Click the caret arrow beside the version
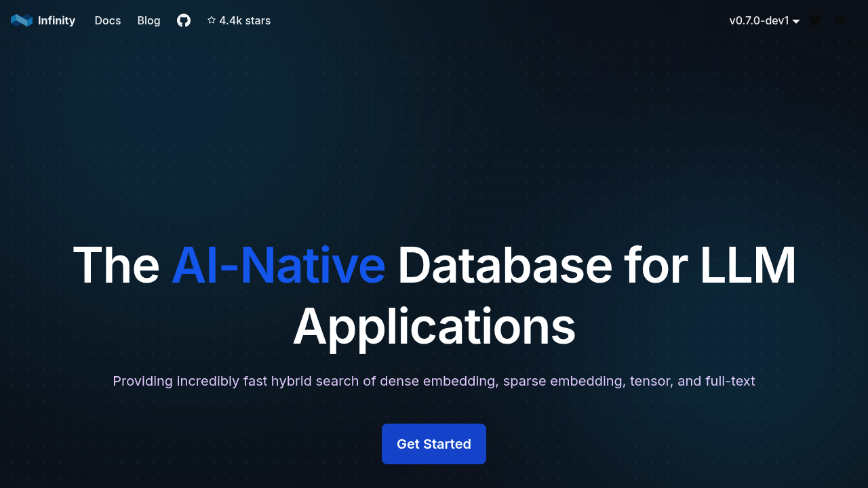The image size is (868, 488). click(x=796, y=22)
